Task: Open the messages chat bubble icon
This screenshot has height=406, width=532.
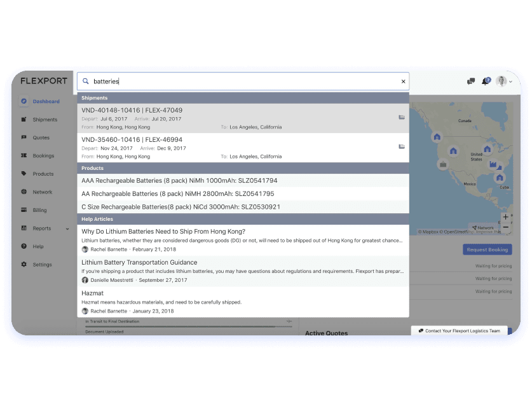Action: [x=471, y=81]
